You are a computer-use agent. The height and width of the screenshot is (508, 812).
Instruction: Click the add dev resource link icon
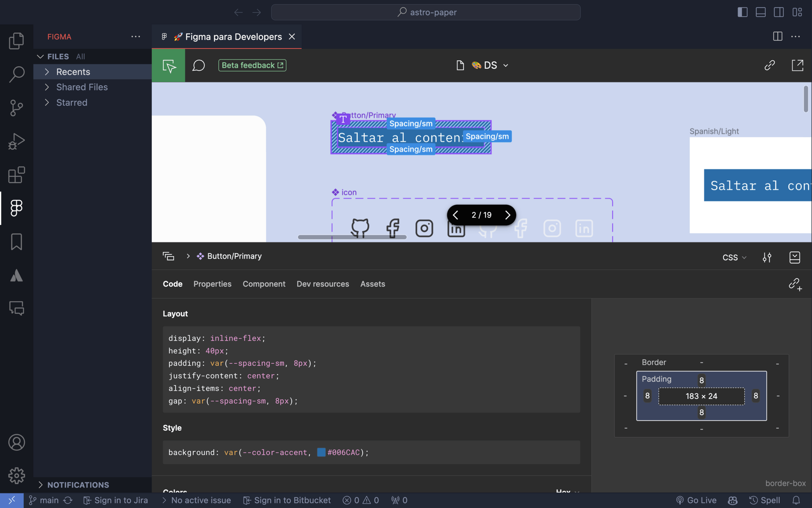(795, 284)
